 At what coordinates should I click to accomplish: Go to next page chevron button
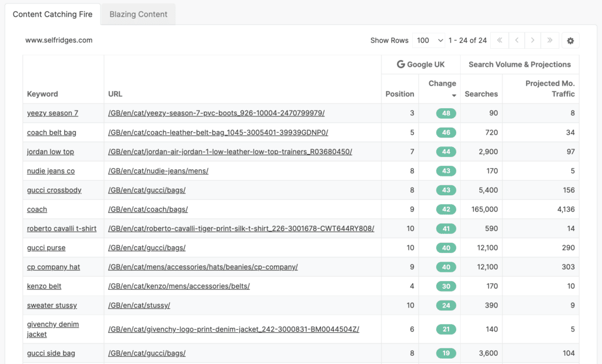click(x=533, y=41)
